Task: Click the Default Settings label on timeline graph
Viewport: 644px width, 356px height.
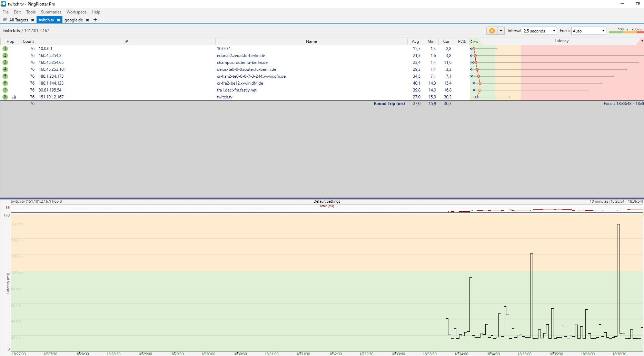Action: click(327, 201)
